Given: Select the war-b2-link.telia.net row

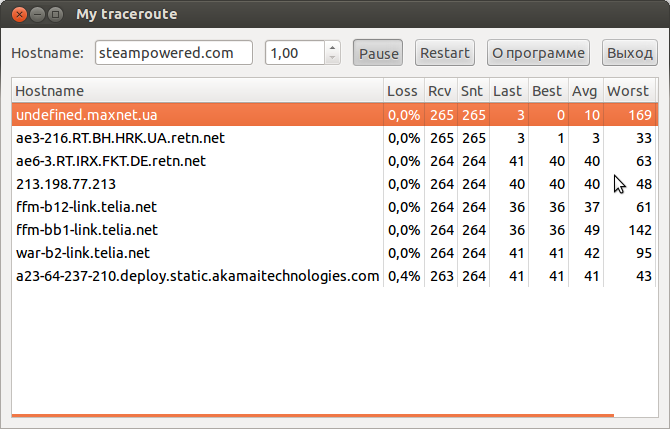Looking at the screenshot, I should click(x=197, y=253).
